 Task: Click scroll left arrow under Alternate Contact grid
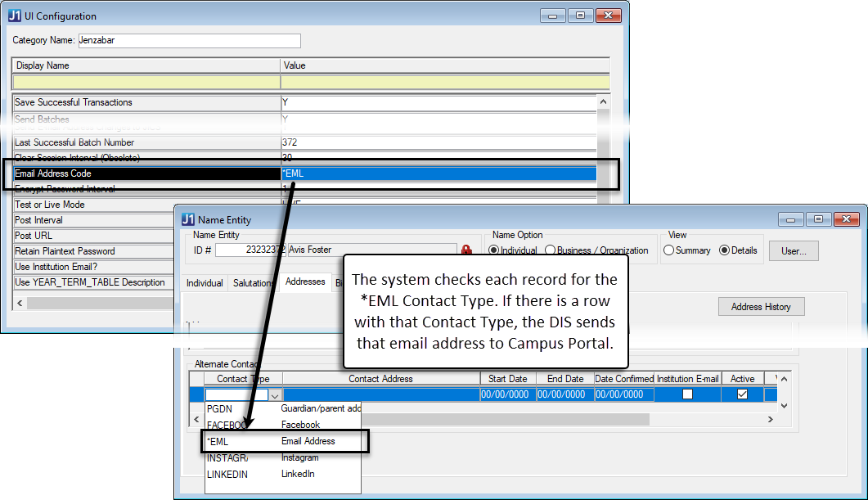(x=196, y=419)
